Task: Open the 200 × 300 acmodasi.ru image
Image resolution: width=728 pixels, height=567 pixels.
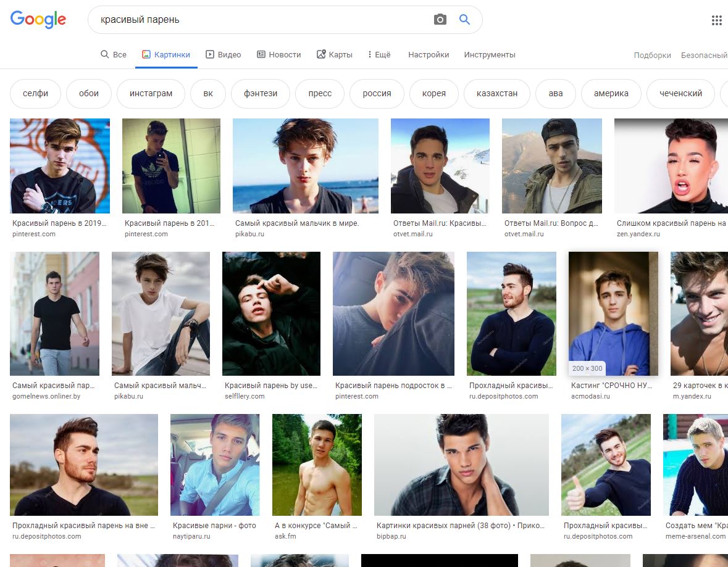Action: [x=613, y=313]
